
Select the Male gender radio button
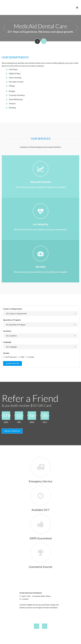click(19, 357)
